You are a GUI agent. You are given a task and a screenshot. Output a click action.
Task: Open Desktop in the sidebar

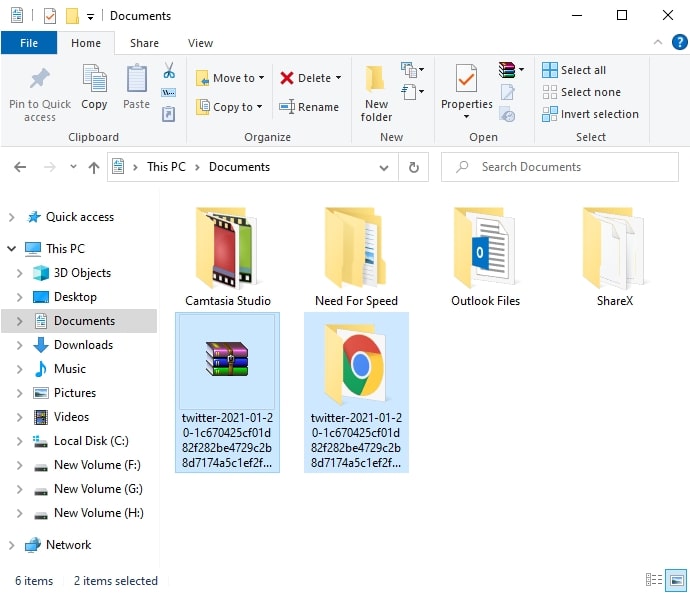[x=75, y=297]
